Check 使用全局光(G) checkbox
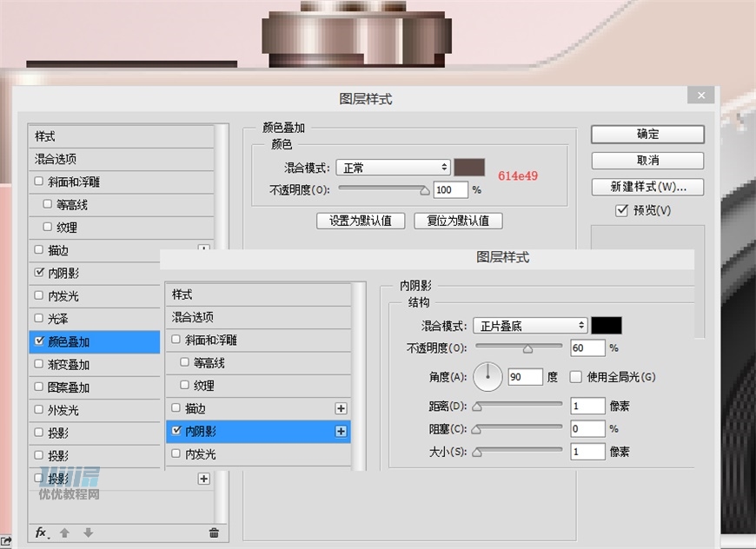The height and width of the screenshot is (549, 756). tap(575, 377)
